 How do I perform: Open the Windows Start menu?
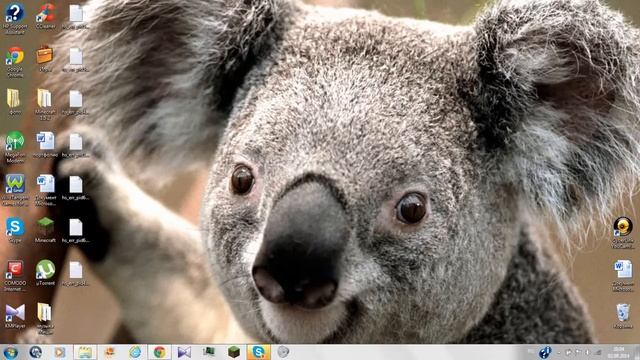(x=10, y=352)
